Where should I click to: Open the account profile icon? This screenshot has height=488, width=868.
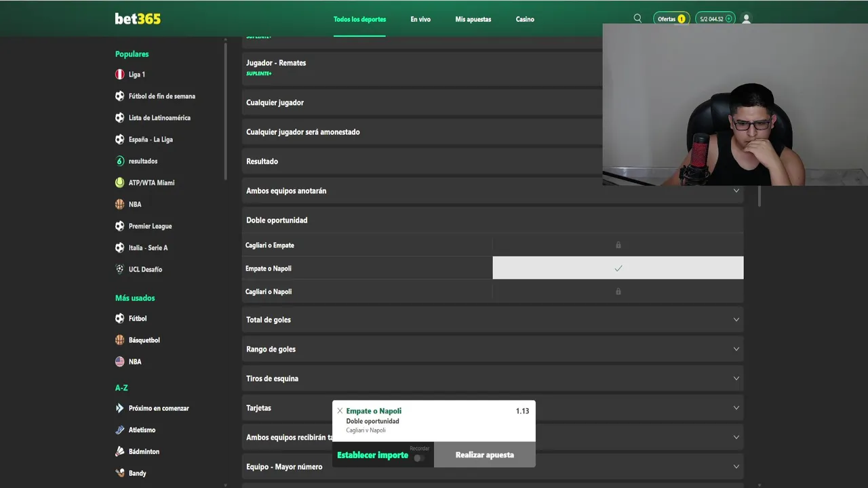747,19
